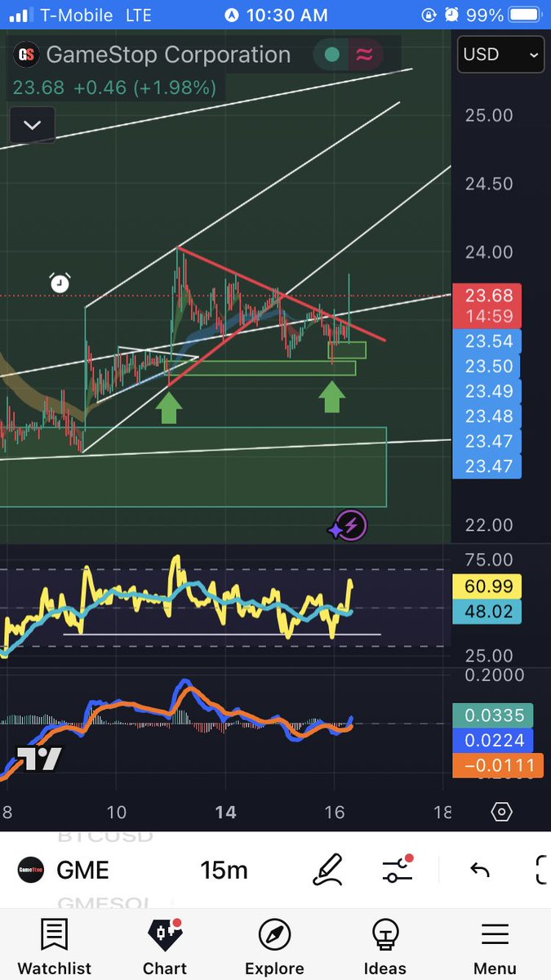This screenshot has height=980, width=551.
Task: Tap the cyan 48.02 indicator value
Action: click(487, 611)
